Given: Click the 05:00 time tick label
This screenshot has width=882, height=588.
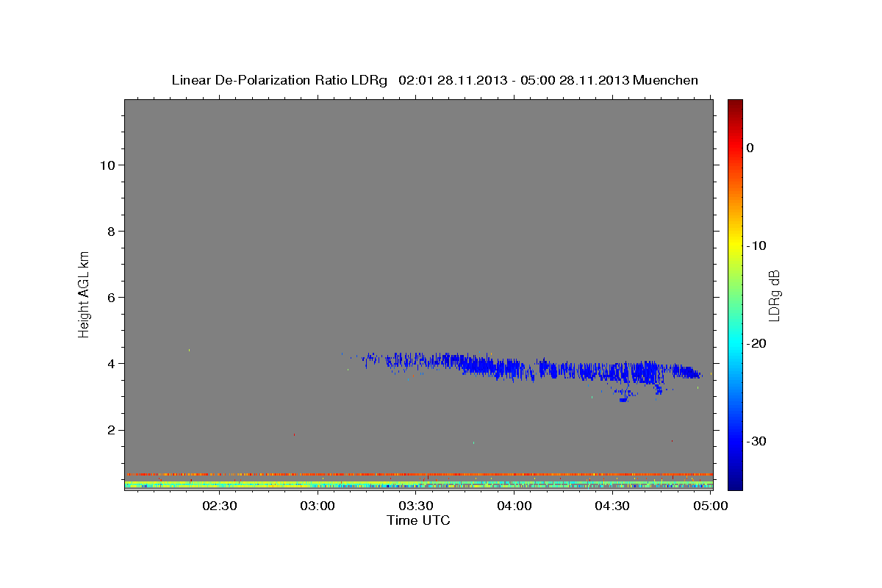Looking at the screenshot, I should pyautogui.click(x=711, y=506).
